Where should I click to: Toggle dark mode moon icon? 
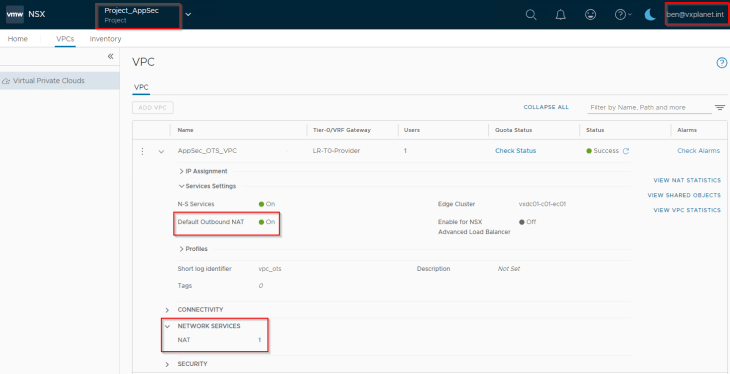(x=650, y=14)
